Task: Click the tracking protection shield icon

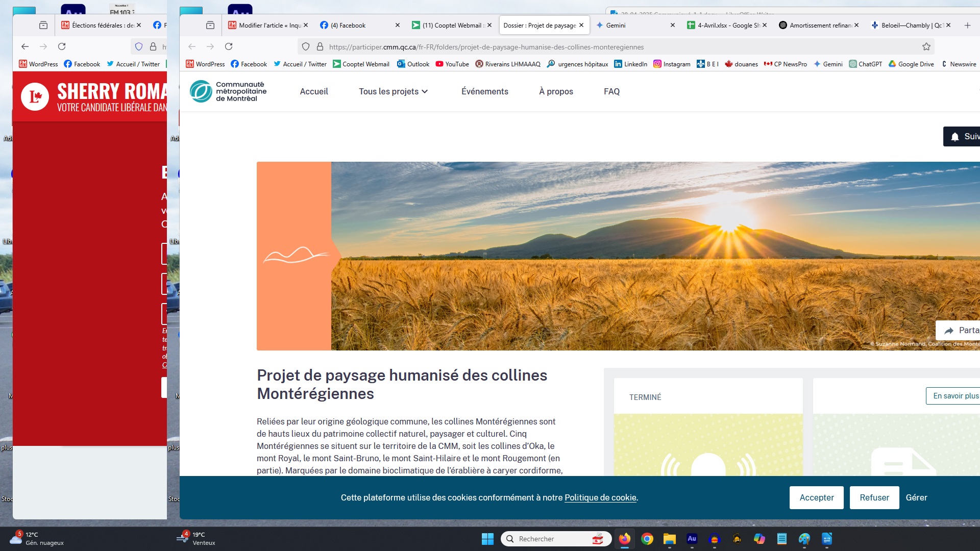Action: tap(306, 47)
